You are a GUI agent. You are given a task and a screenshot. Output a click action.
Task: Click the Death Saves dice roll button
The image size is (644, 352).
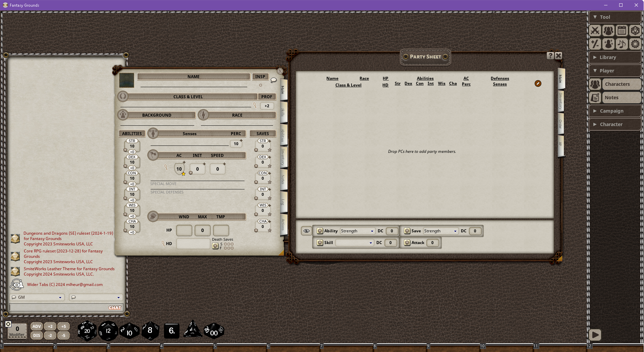coord(215,246)
